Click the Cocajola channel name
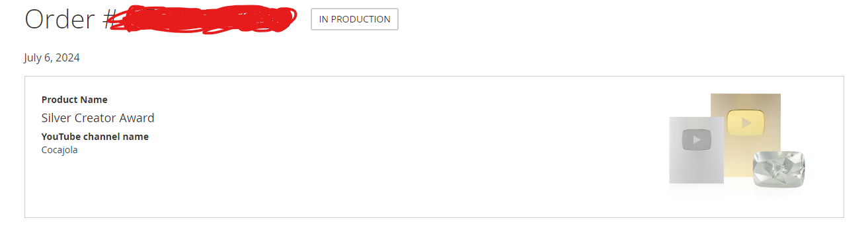Screen dimensions: 868x239 click(x=59, y=150)
